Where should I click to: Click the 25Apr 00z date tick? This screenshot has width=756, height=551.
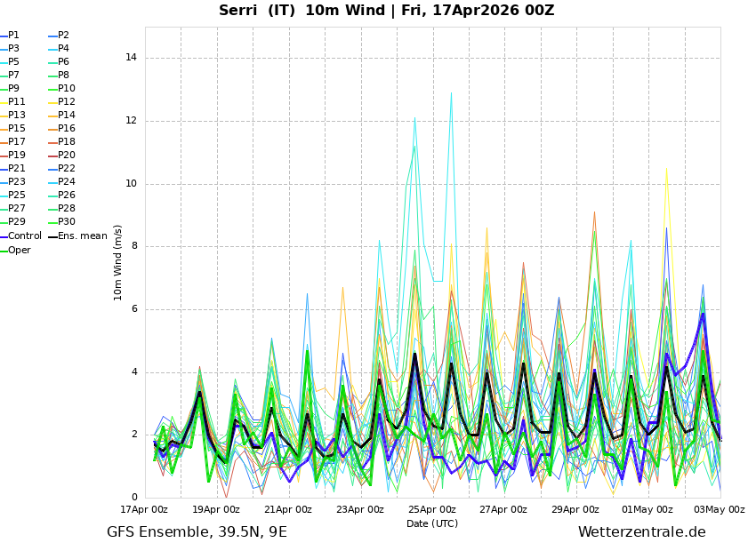point(432,510)
